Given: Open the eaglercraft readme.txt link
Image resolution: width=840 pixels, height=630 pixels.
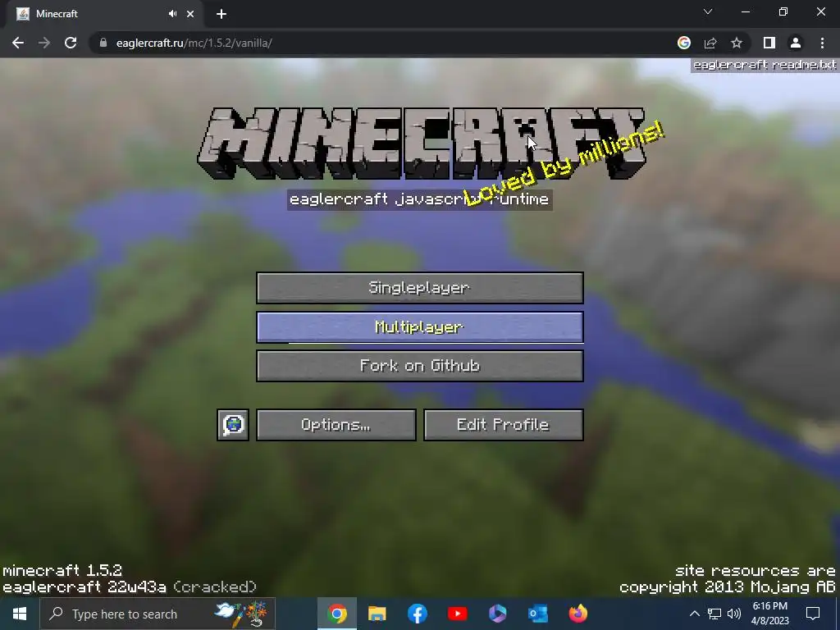Looking at the screenshot, I should [765, 65].
